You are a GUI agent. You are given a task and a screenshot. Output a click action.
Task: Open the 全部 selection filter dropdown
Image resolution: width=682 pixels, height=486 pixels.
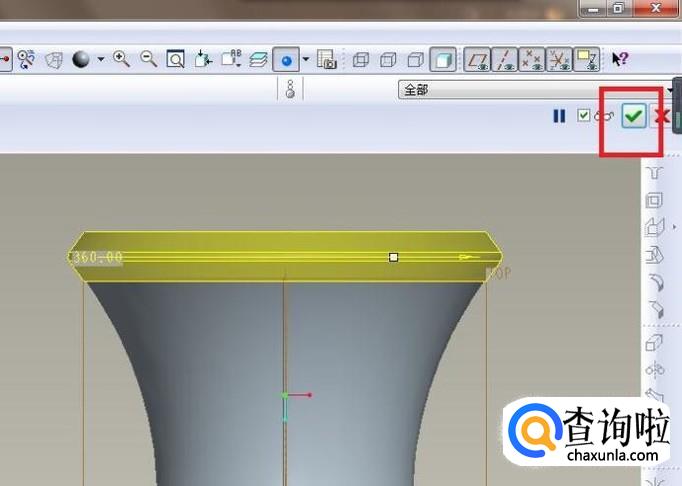538,89
